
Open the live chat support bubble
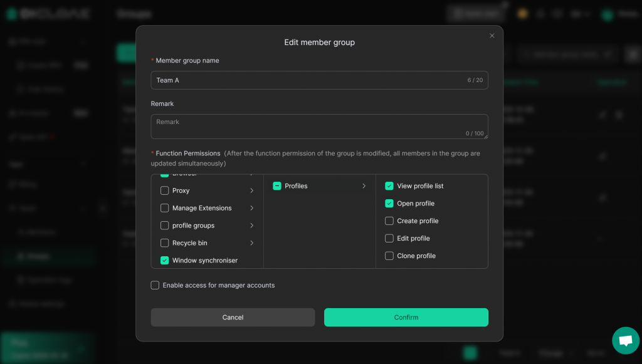tap(625, 341)
